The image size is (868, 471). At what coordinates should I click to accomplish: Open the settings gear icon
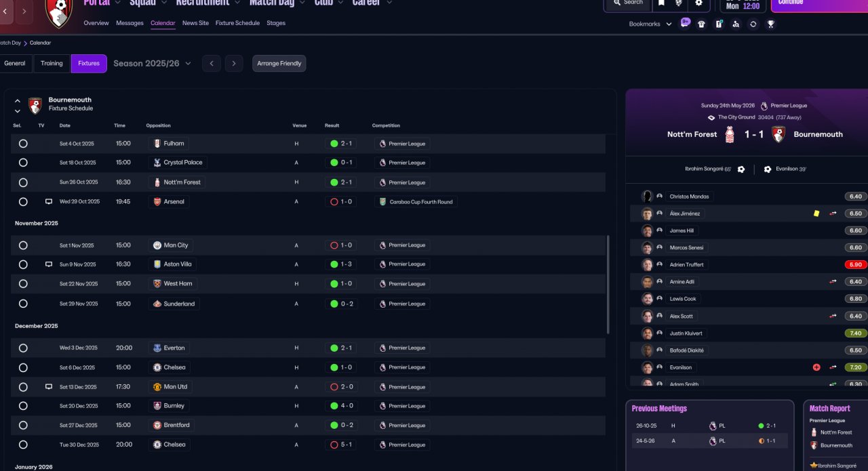698,3
